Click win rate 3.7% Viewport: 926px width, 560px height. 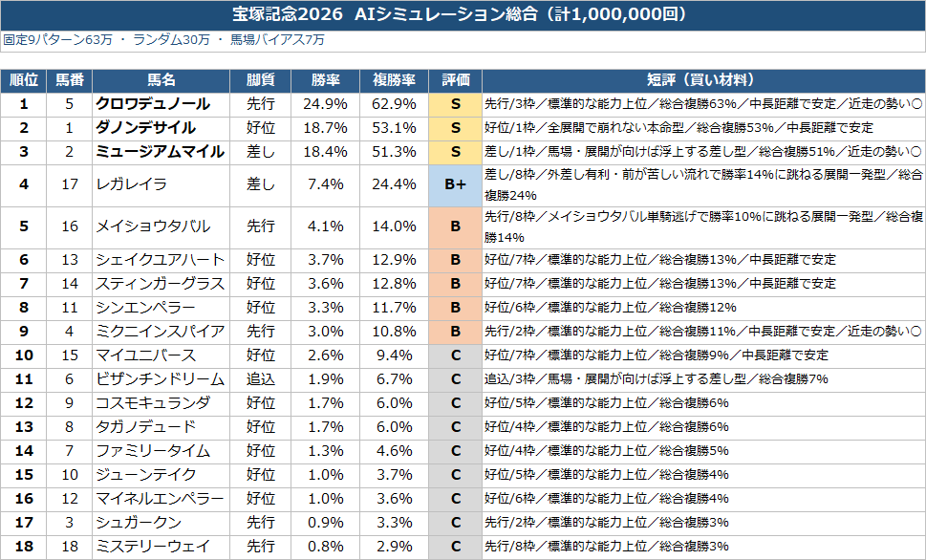(326, 260)
